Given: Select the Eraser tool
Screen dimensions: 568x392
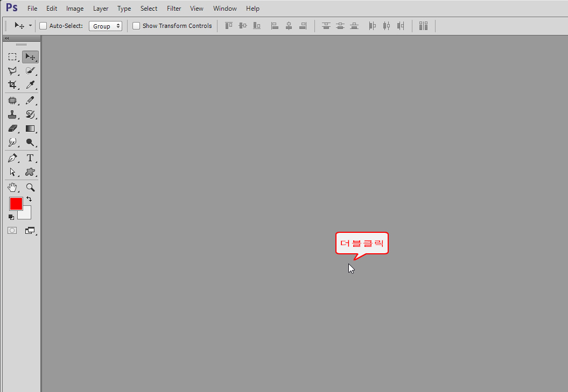Looking at the screenshot, I should pos(13,129).
